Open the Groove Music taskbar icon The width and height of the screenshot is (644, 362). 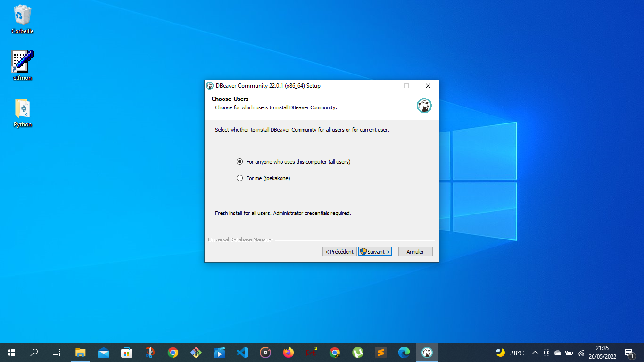(x=265, y=353)
